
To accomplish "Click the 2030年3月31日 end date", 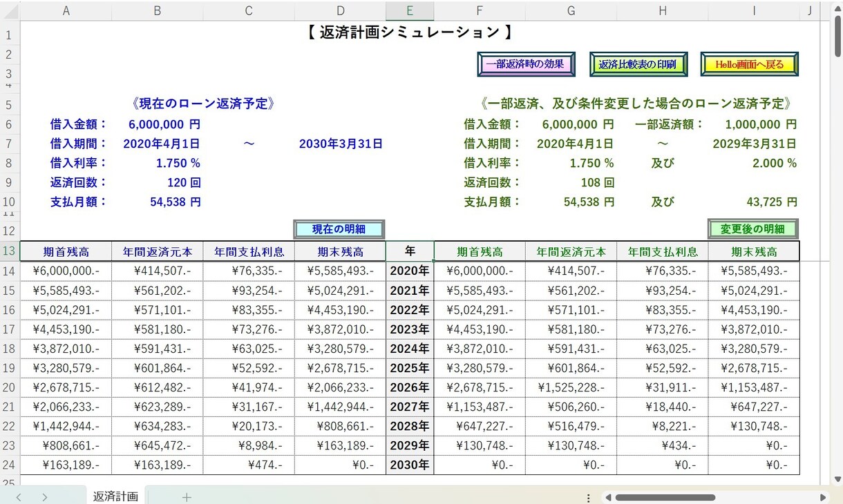I will click(x=341, y=144).
